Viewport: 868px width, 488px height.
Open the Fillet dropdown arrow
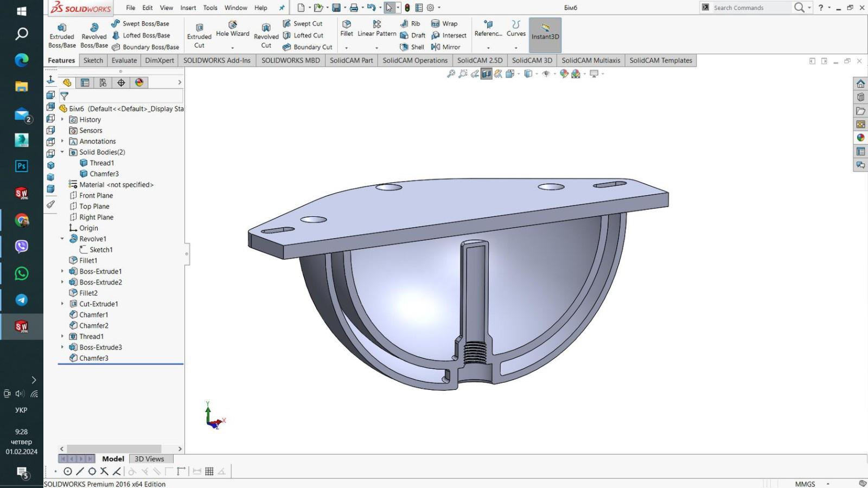347,48
